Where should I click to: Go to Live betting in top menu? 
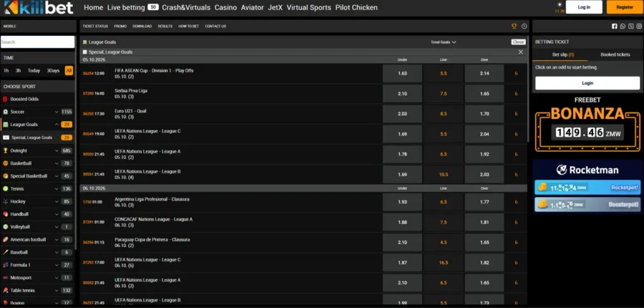coord(126,8)
